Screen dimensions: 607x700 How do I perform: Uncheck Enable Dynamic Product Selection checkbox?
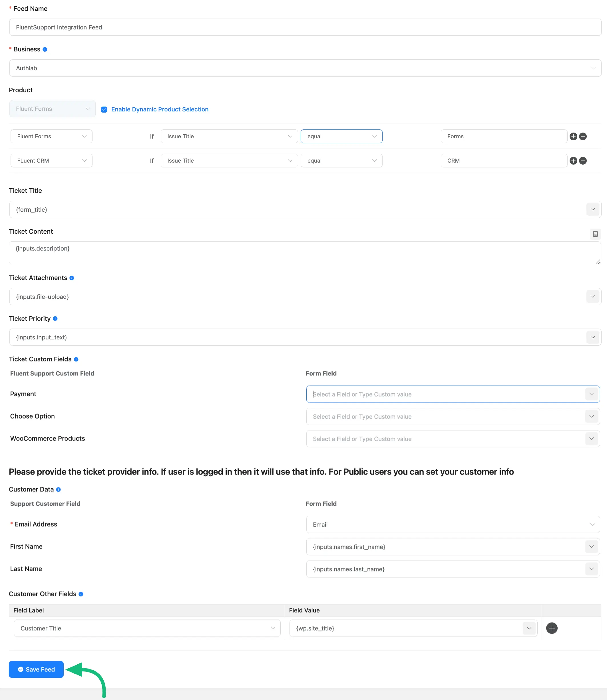tap(104, 109)
